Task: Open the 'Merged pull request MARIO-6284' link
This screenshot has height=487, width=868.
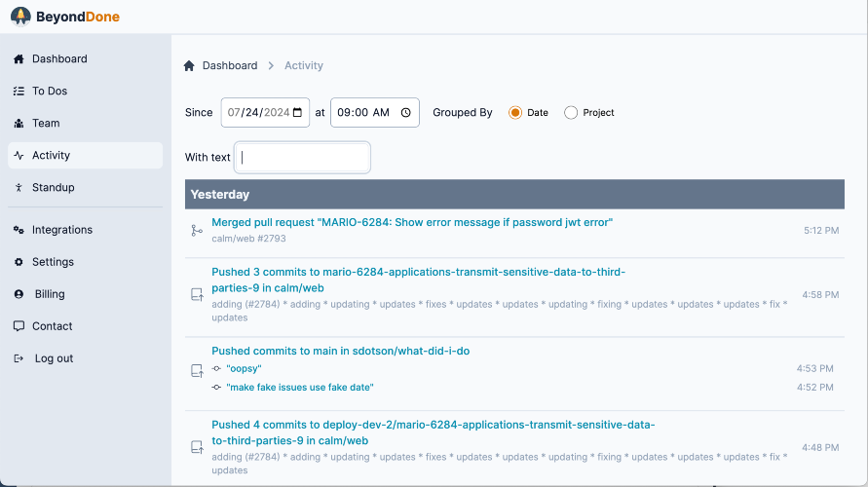Action: (412, 222)
